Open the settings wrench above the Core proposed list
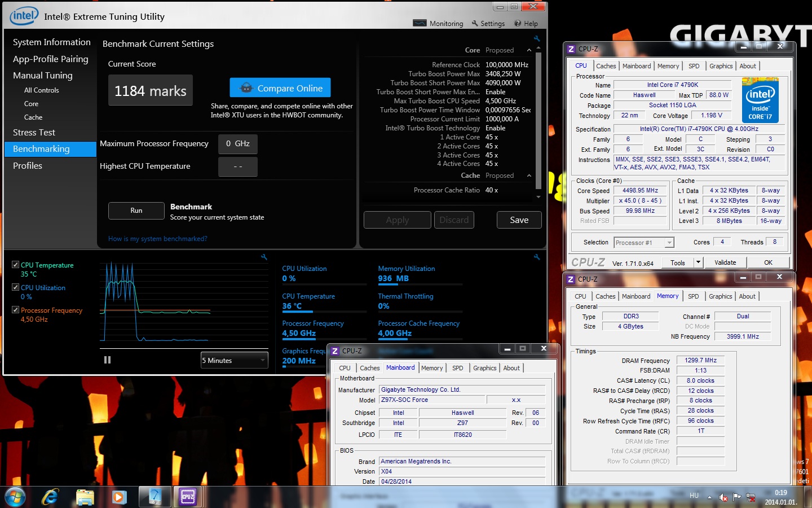The height and width of the screenshot is (508, 812). click(537, 38)
